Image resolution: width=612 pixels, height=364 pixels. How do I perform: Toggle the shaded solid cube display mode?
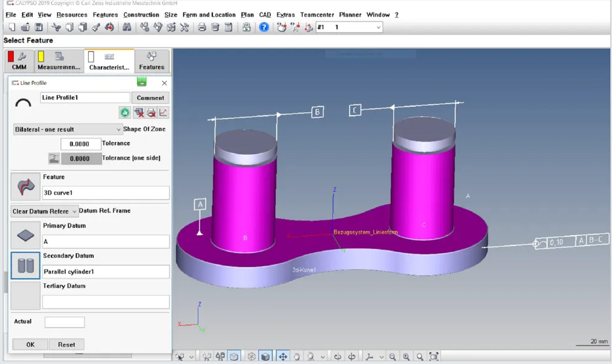(265, 356)
